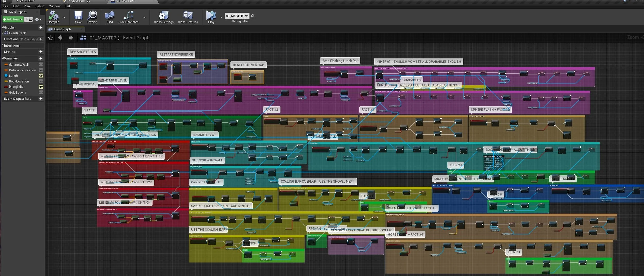
Task: Toggle visibility eye for GoldSpawn variable
Action: pyautogui.click(x=41, y=92)
